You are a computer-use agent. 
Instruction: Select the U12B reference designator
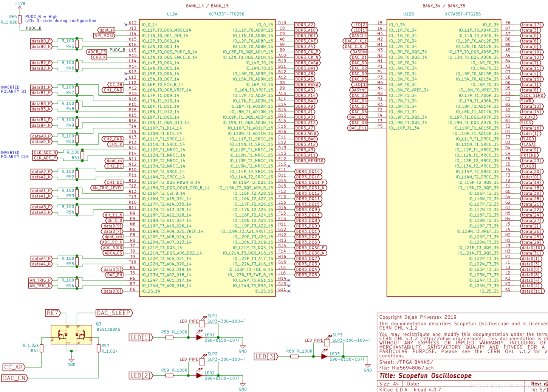[408, 14]
